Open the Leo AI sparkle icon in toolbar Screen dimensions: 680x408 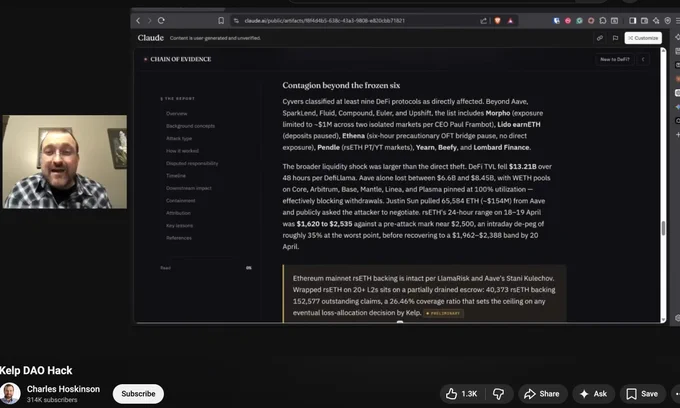656,20
